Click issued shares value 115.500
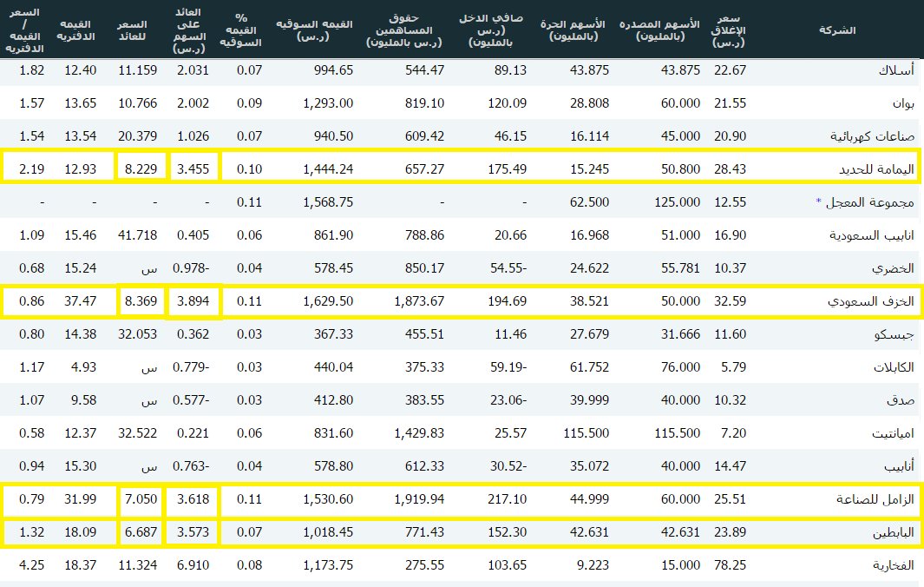This screenshot has height=587, width=924. tap(677, 433)
